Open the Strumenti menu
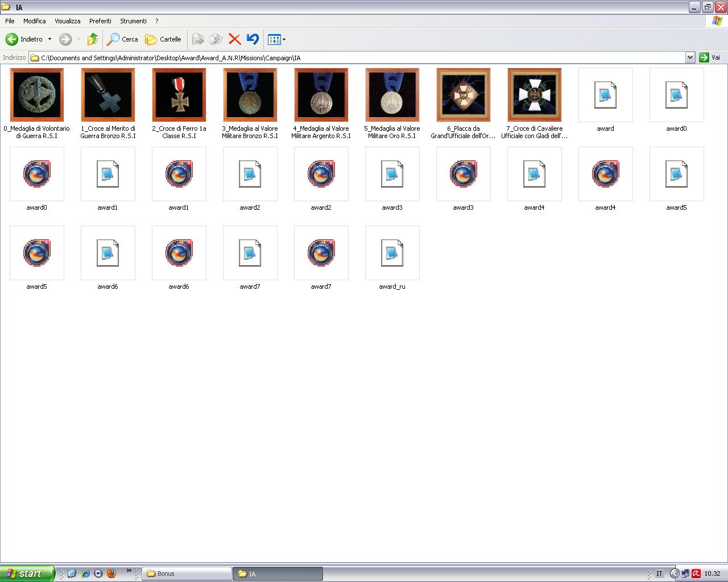 (x=133, y=21)
